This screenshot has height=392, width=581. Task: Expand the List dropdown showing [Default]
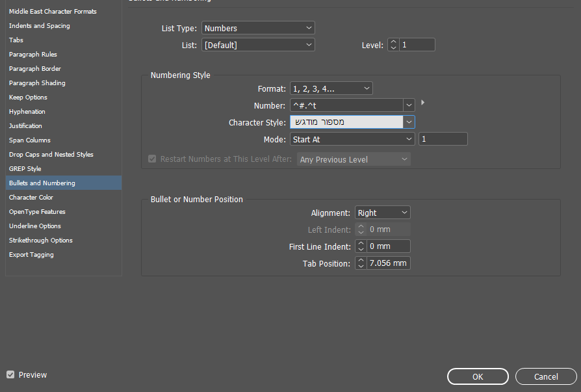[x=258, y=45]
